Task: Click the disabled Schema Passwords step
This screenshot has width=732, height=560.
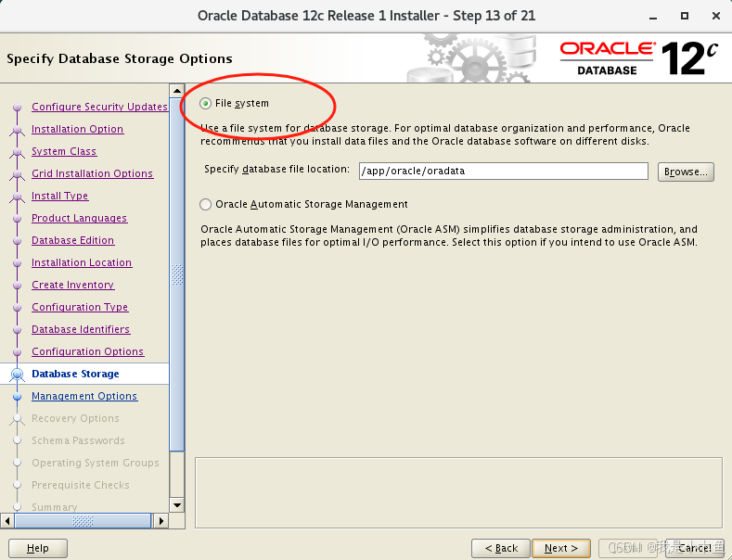Action: pyautogui.click(x=78, y=440)
